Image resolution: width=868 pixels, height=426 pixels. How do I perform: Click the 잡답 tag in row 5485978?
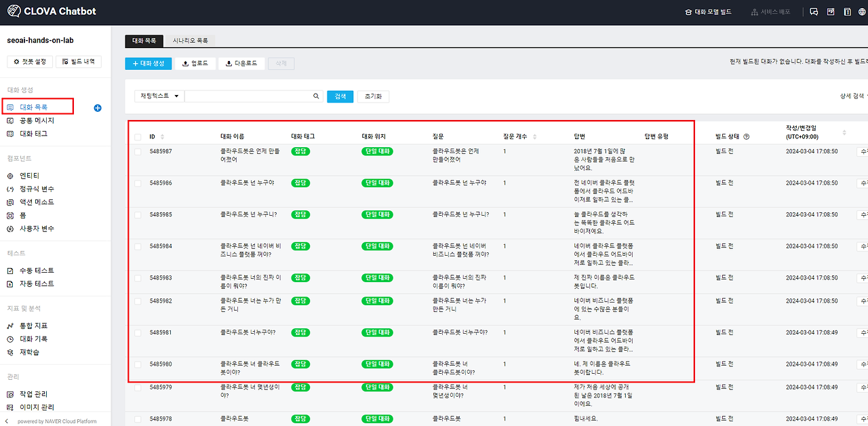pos(300,419)
